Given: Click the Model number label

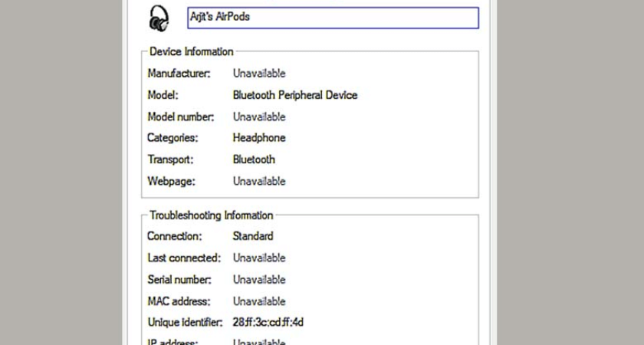Looking at the screenshot, I should (181, 117).
